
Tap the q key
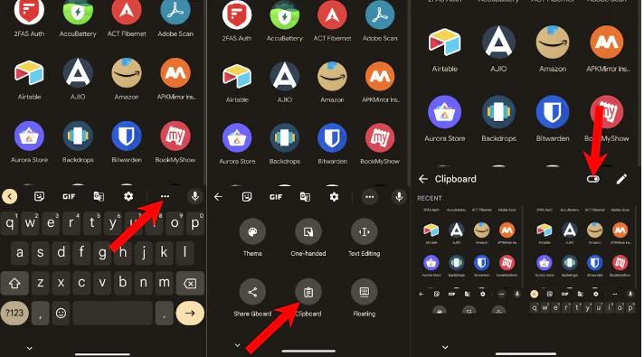pyautogui.click(x=10, y=223)
